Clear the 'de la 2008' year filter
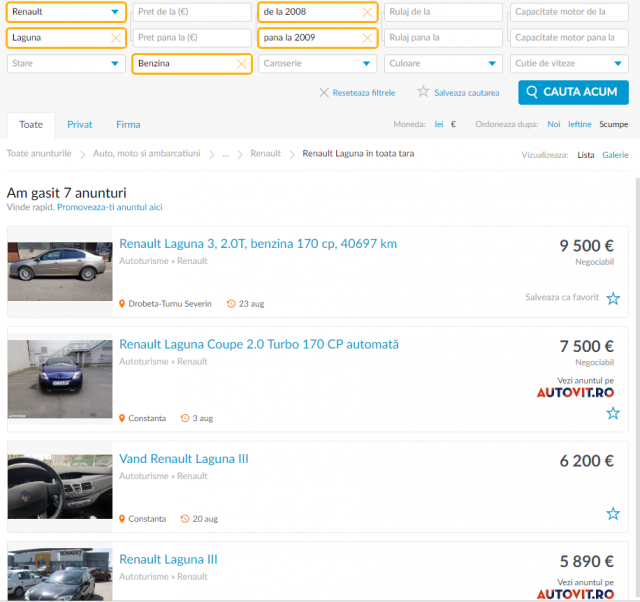The height and width of the screenshot is (602, 640). 367,12
